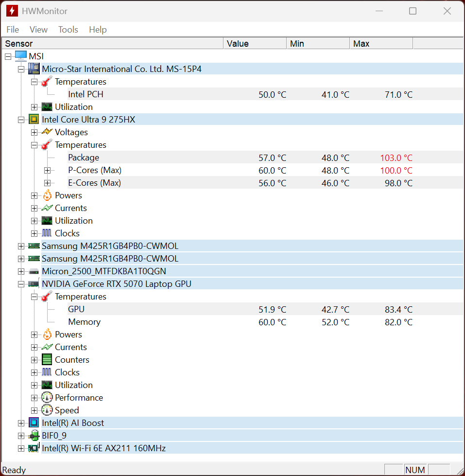Expand the Intel Wi-Fi 6E AX211 node
Image resolution: width=465 pixels, height=476 pixels.
21,448
